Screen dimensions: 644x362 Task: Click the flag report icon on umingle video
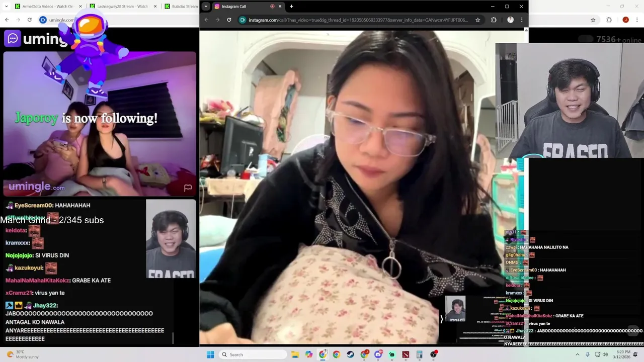[x=188, y=188]
